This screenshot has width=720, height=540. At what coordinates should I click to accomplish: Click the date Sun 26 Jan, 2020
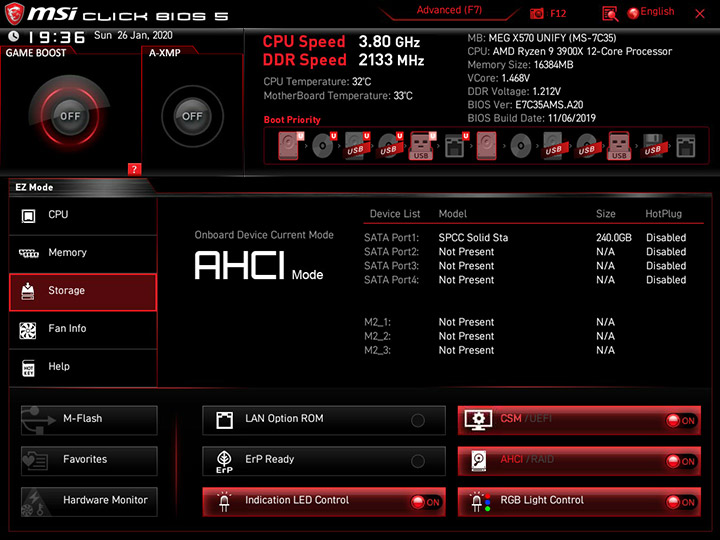[x=133, y=35]
